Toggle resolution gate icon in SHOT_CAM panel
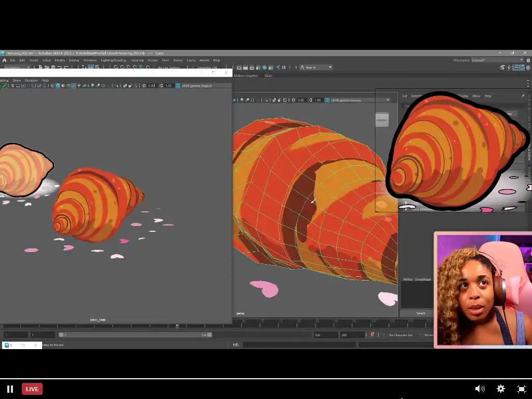Viewport: 532px width, 399px height. click(x=23, y=86)
